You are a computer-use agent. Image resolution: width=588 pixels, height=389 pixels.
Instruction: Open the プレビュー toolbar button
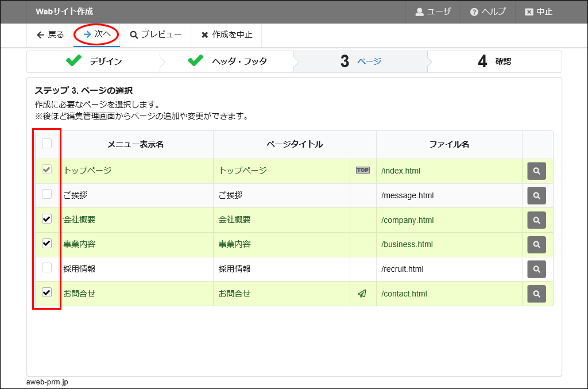coord(156,34)
